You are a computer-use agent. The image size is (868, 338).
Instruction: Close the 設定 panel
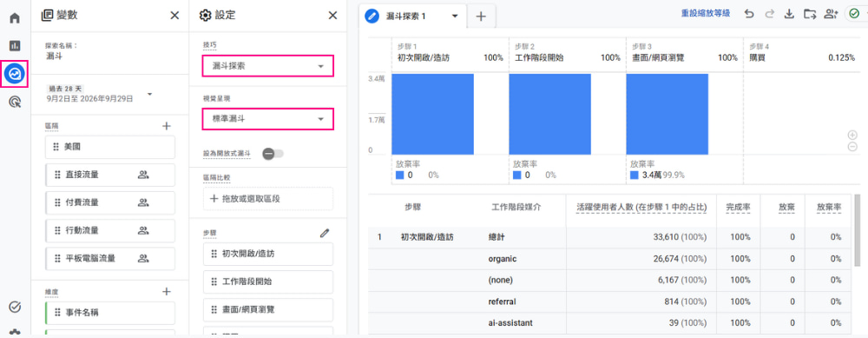click(332, 16)
